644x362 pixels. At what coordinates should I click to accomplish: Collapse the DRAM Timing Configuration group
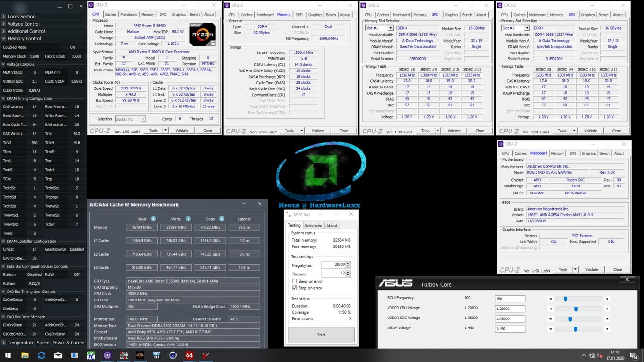click(3, 98)
